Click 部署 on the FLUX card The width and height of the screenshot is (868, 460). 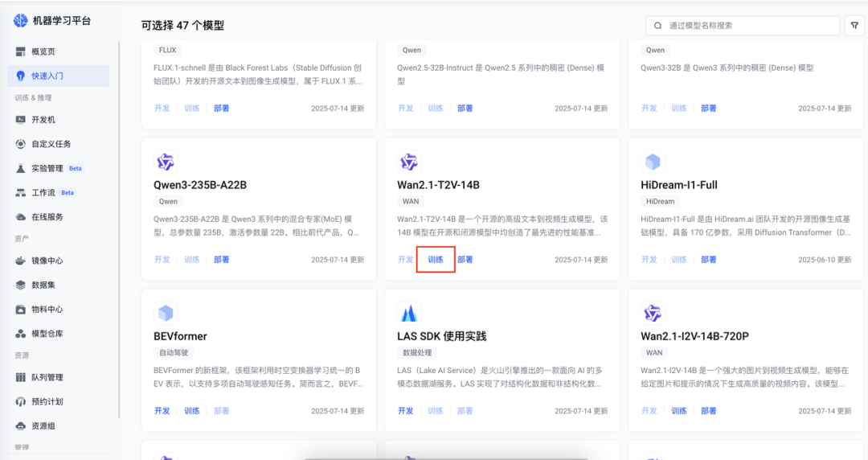pyautogui.click(x=222, y=108)
